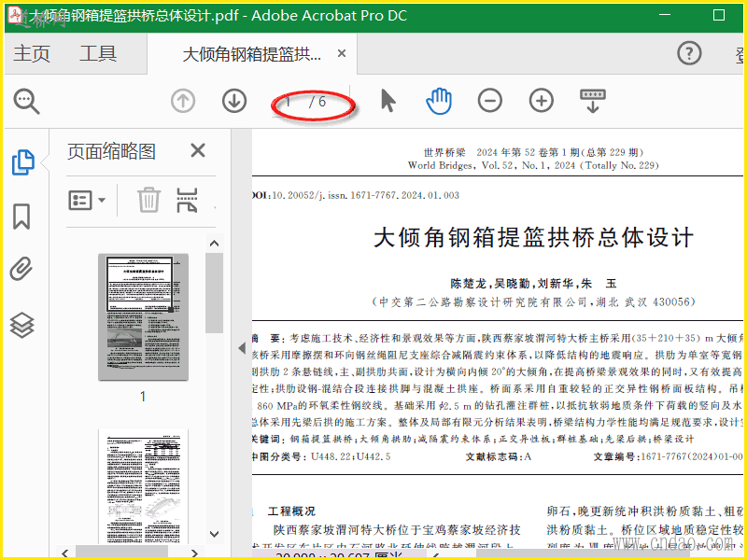Close the 页面缩略图 panel

coord(198,150)
